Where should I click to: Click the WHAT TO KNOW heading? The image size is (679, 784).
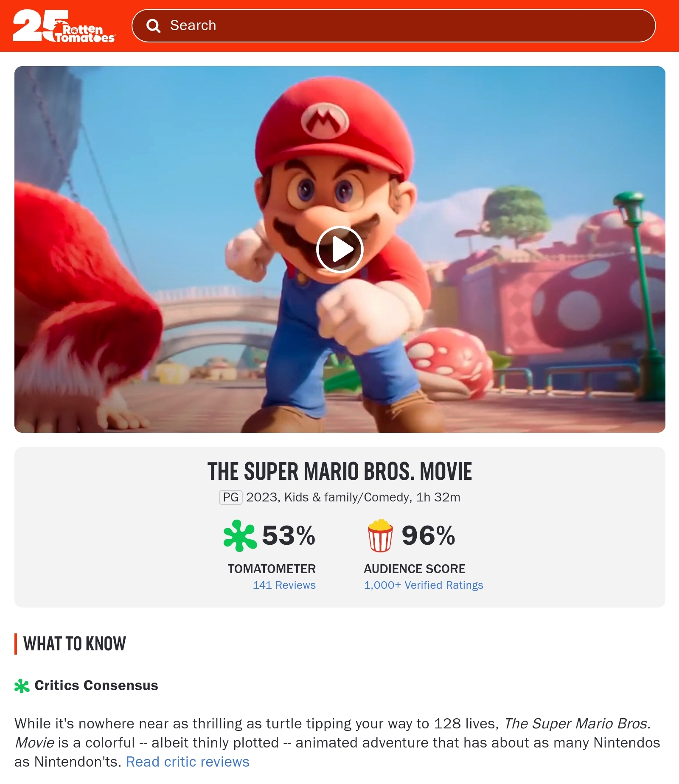tap(75, 644)
